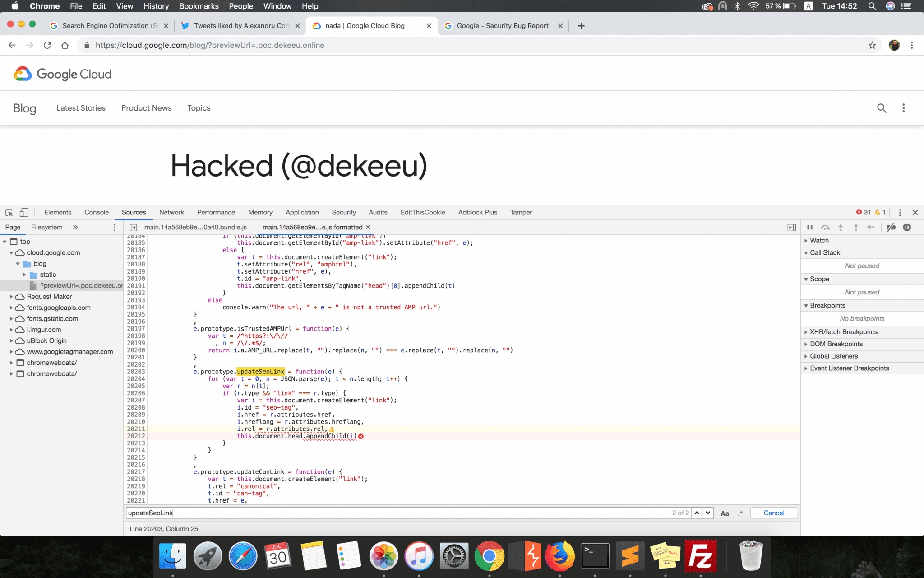Image resolution: width=924 pixels, height=578 pixels.
Task: Click the pause script execution button
Action: 810,228
